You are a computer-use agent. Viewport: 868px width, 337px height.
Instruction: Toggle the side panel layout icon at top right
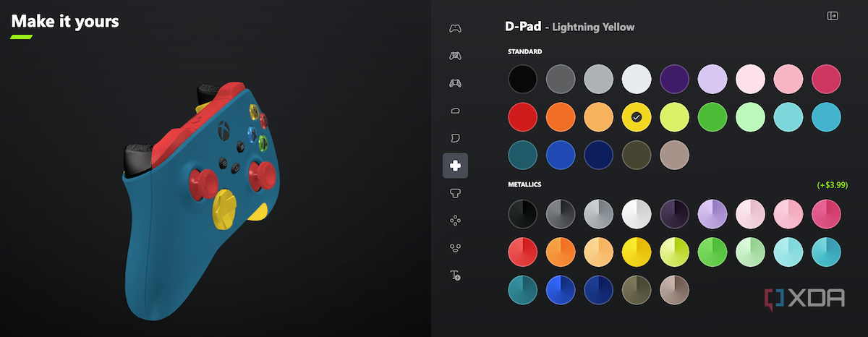click(x=833, y=16)
